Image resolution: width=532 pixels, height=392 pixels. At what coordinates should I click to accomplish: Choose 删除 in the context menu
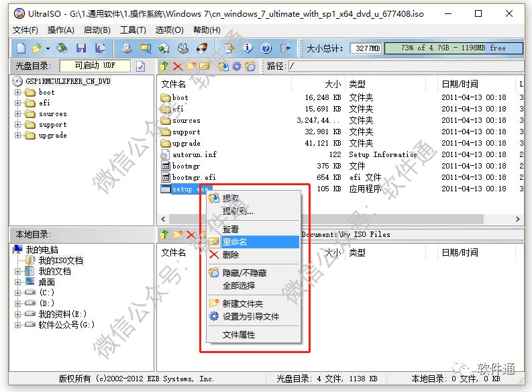tap(254, 254)
